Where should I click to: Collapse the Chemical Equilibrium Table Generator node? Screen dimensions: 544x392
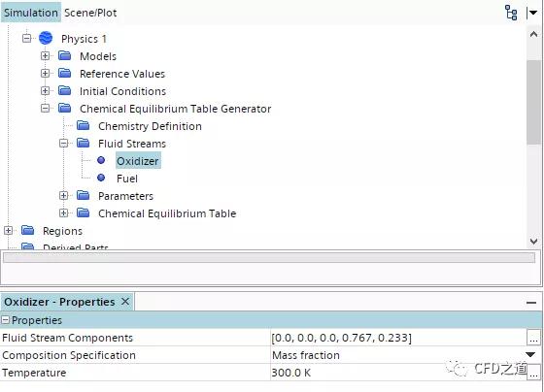coord(45,108)
